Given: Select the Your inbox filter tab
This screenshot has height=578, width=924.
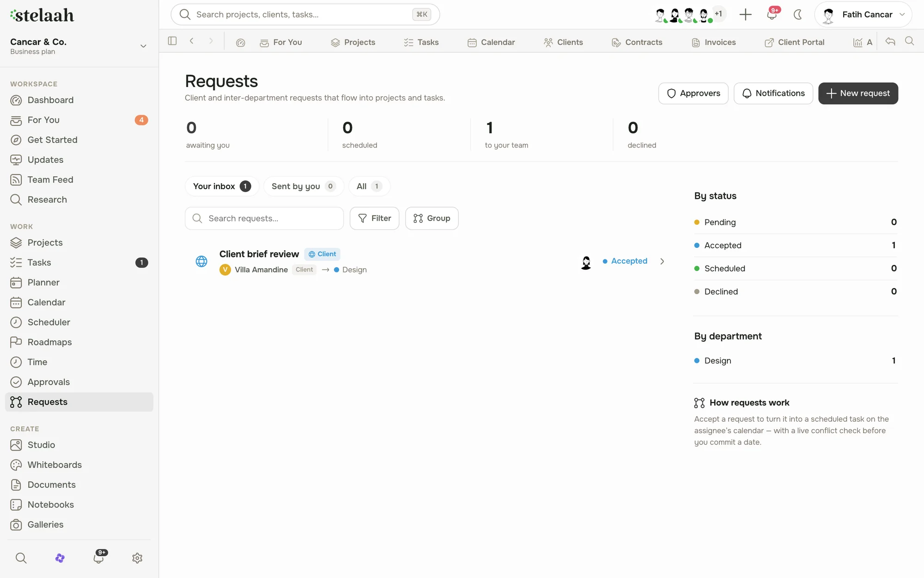Looking at the screenshot, I should click(x=222, y=186).
